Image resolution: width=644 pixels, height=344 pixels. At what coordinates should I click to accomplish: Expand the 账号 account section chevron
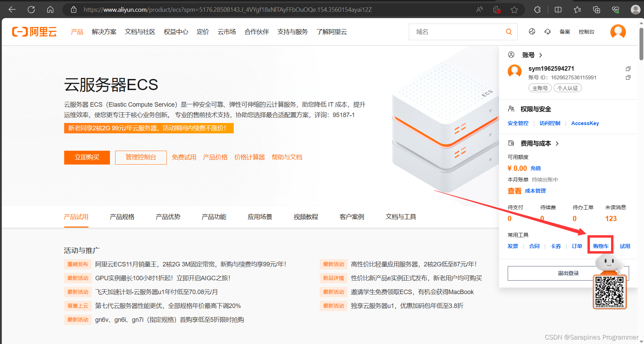click(x=540, y=55)
